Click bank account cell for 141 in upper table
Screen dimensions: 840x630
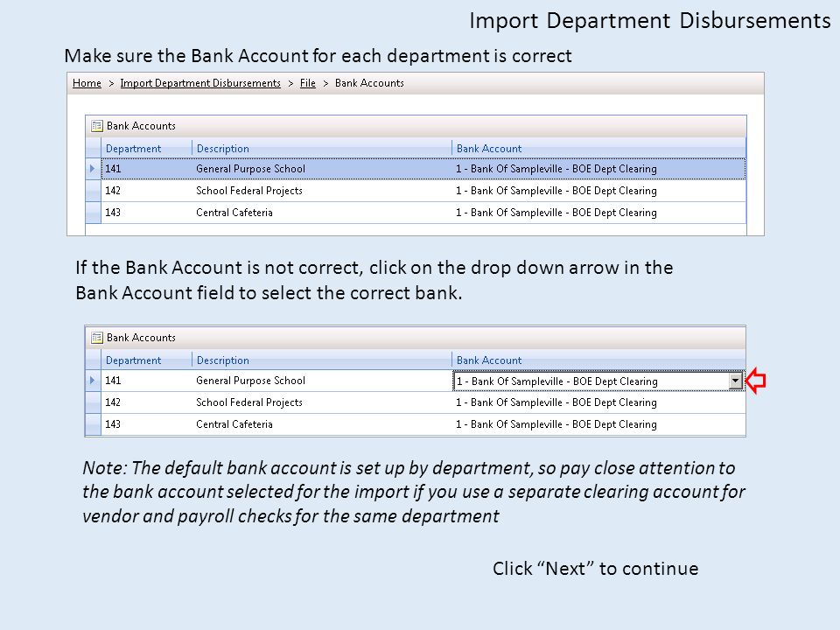click(x=598, y=169)
